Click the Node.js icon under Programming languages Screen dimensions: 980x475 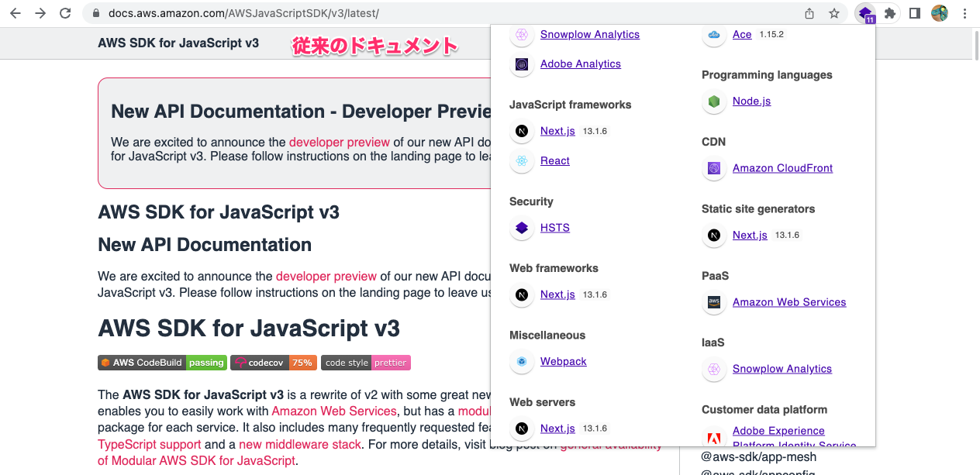coord(713,102)
